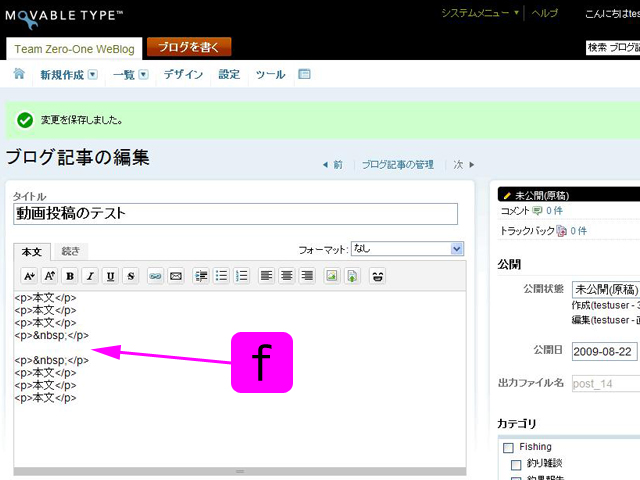The width and height of the screenshot is (640, 480).
Task: Apply bulleted list formatting
Action: (221, 276)
